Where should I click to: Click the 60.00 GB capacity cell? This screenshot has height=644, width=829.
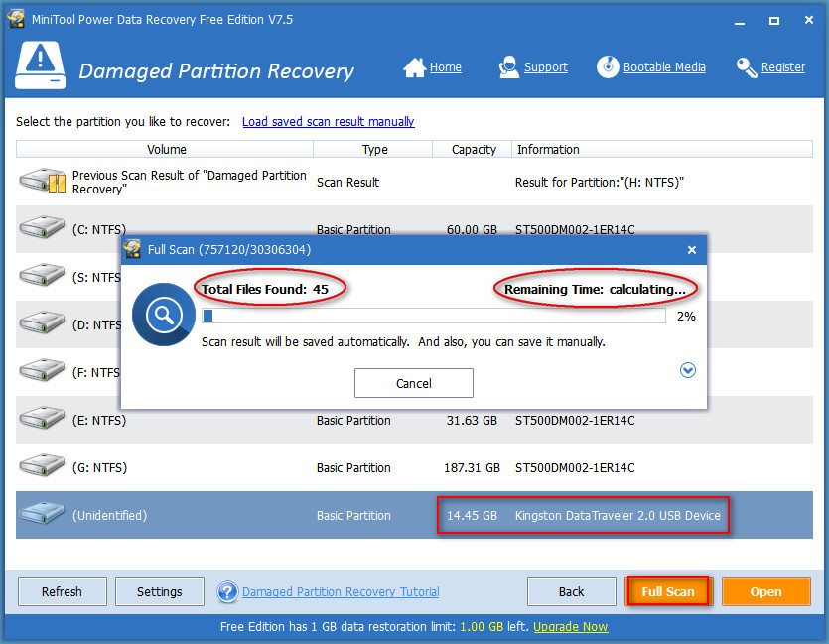click(x=472, y=230)
